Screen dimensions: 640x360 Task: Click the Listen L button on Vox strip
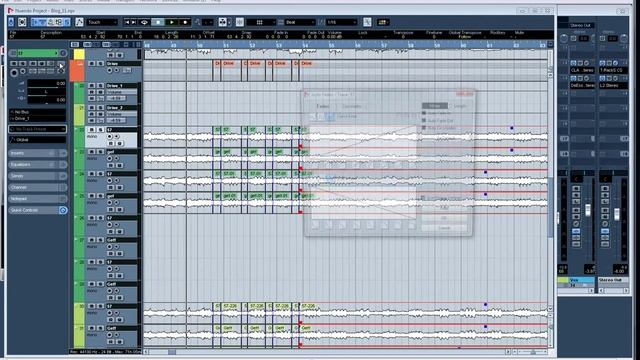coord(576,202)
